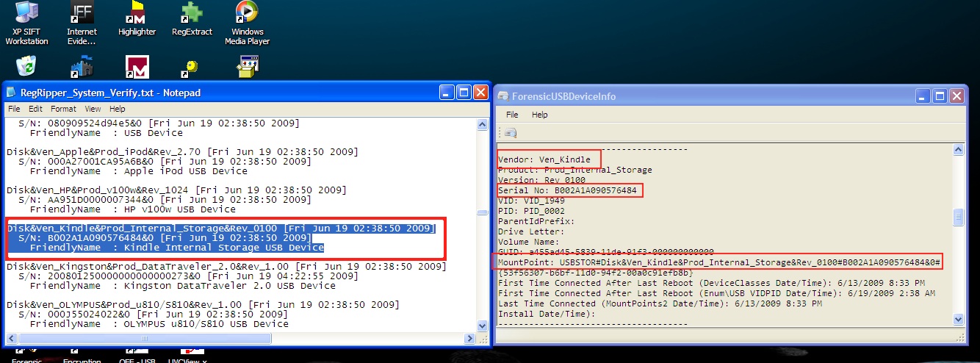Launch the Internet Evidence Finder shortcut
This screenshot has width=980, height=363.
[x=82, y=22]
